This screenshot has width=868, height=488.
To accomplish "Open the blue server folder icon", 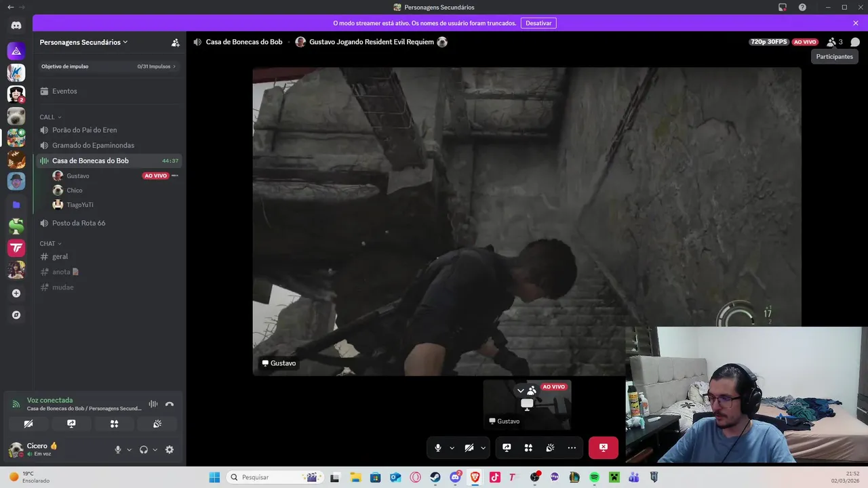I will tap(16, 205).
